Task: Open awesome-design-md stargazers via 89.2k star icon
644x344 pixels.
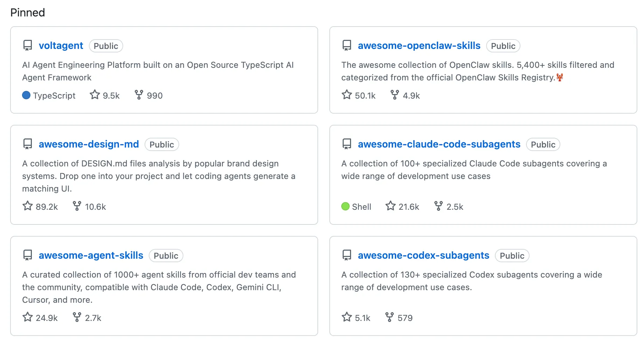Action: coord(28,206)
